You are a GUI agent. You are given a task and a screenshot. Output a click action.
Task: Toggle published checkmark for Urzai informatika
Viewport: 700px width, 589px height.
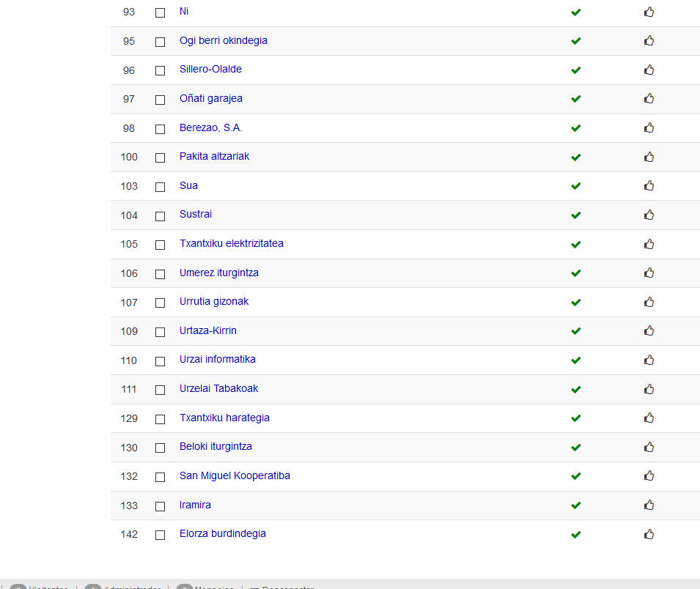point(576,360)
